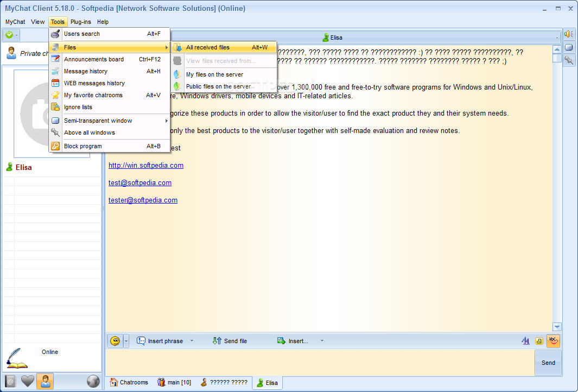Open the MyChat menu
578x392 pixels.
point(15,22)
